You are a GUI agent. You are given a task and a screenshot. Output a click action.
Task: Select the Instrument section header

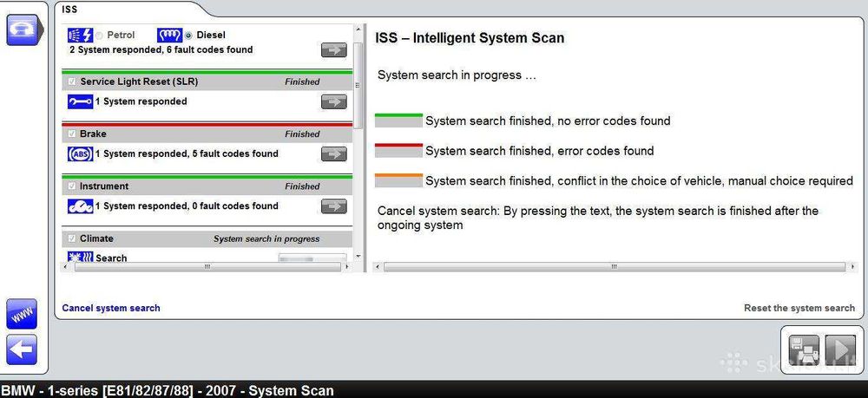pos(207,186)
